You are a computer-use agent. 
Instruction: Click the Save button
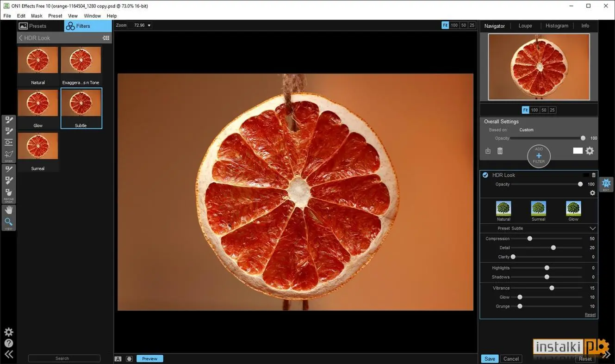(490, 358)
